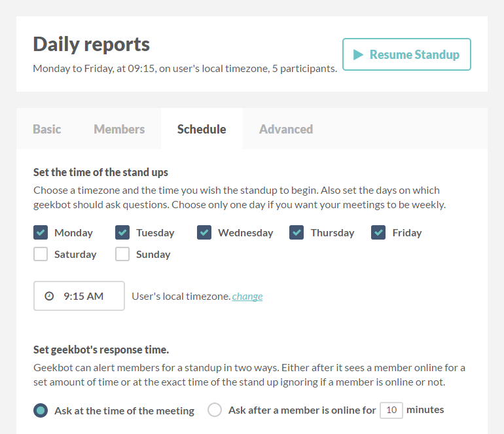The height and width of the screenshot is (434, 504).
Task: Enable the Saturday checkbox
Action: (x=41, y=254)
